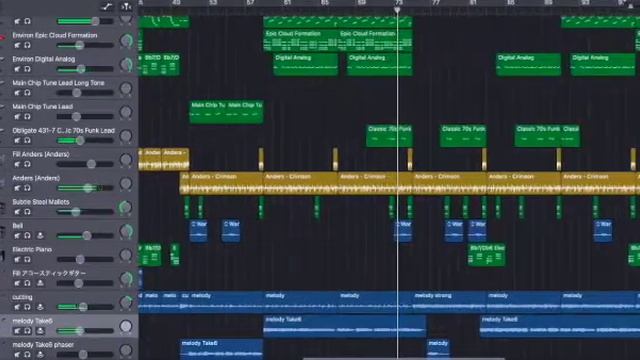Image resolution: width=640 pixels, height=360 pixels.
Task: Mute the Fill Anders (Anders) track
Action: click(17, 164)
